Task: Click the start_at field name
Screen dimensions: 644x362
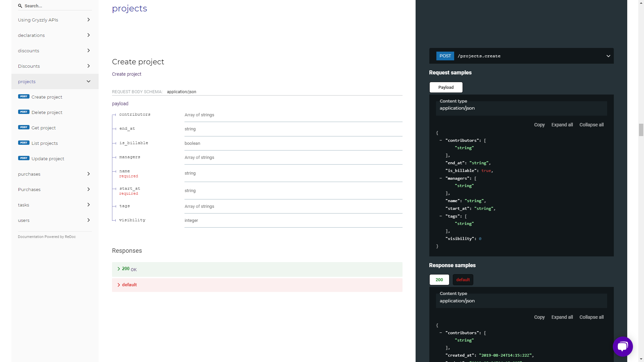Action: [130, 188]
